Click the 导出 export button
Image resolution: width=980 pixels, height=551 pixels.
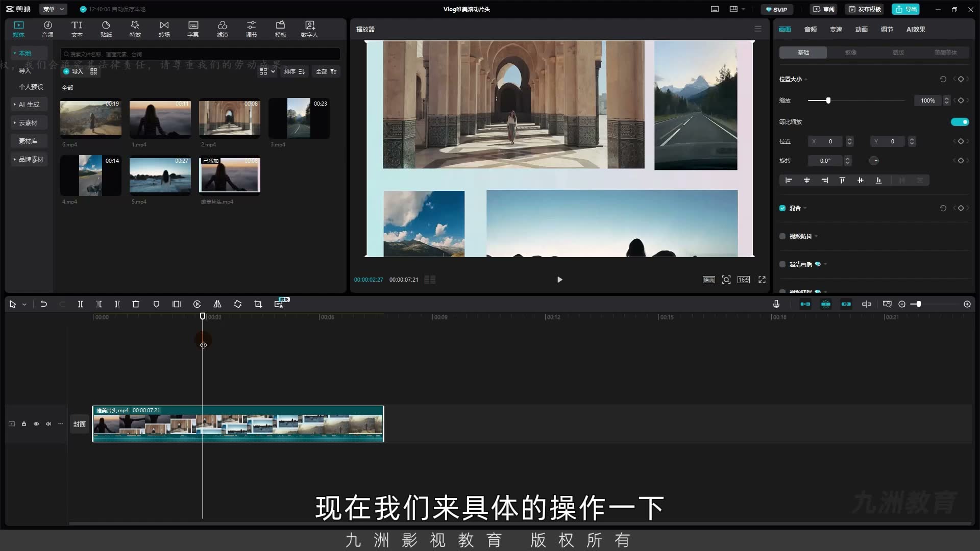point(906,9)
